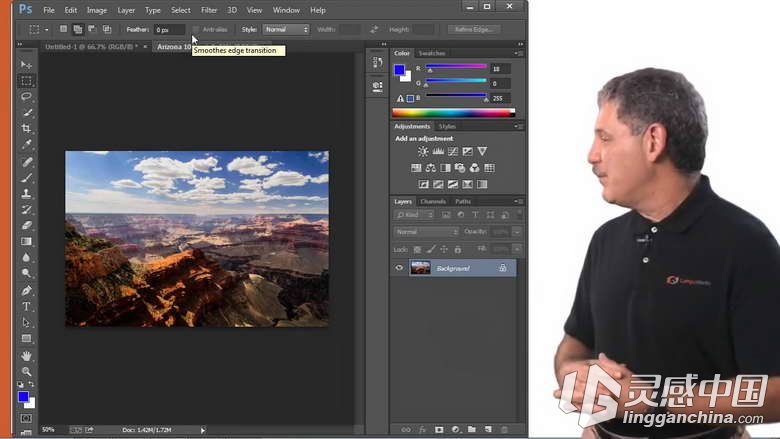Click the Vibrance adjustment icon
The image size is (780, 439).
tap(482, 151)
